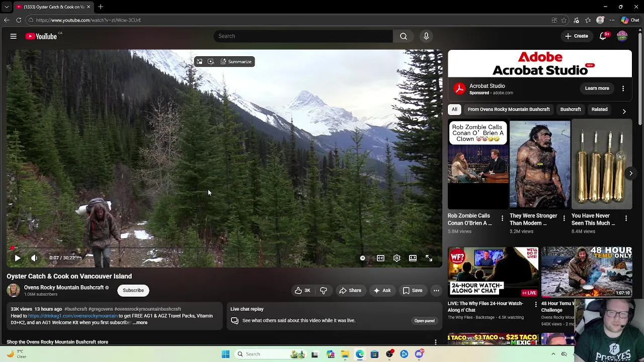The width and height of the screenshot is (644, 362).
Task: Close the Oyster Catch & Cook tab
Action: coord(89,7)
